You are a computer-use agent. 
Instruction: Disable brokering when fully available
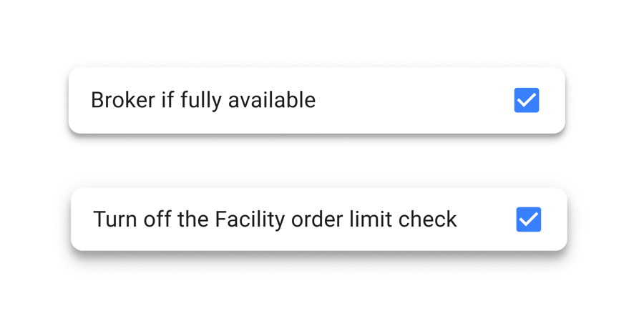[x=527, y=100]
